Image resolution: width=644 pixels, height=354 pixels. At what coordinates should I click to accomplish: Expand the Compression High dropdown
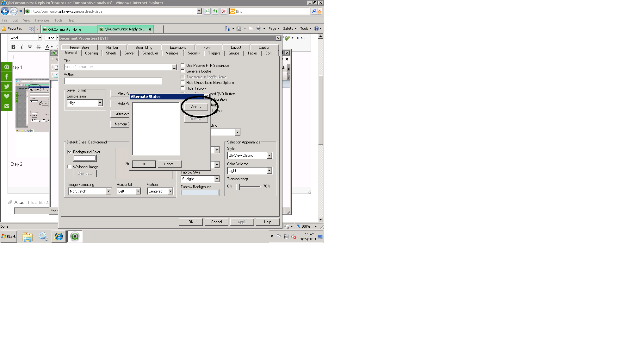[100, 103]
